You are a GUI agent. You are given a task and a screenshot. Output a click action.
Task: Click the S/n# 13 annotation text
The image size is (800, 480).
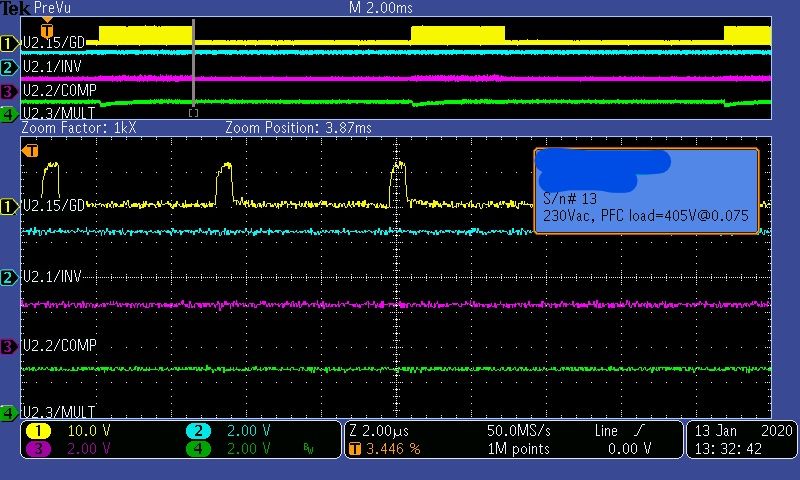pos(570,198)
